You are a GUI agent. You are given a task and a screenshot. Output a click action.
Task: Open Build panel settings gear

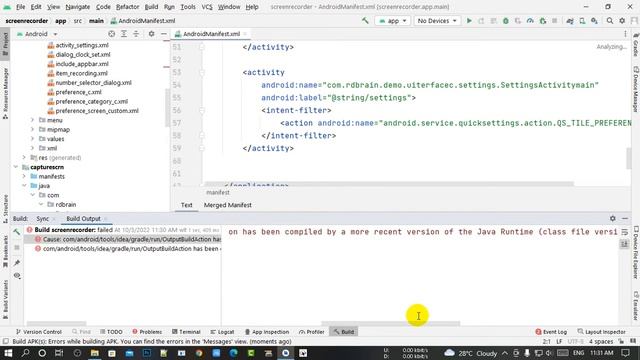[613, 218]
